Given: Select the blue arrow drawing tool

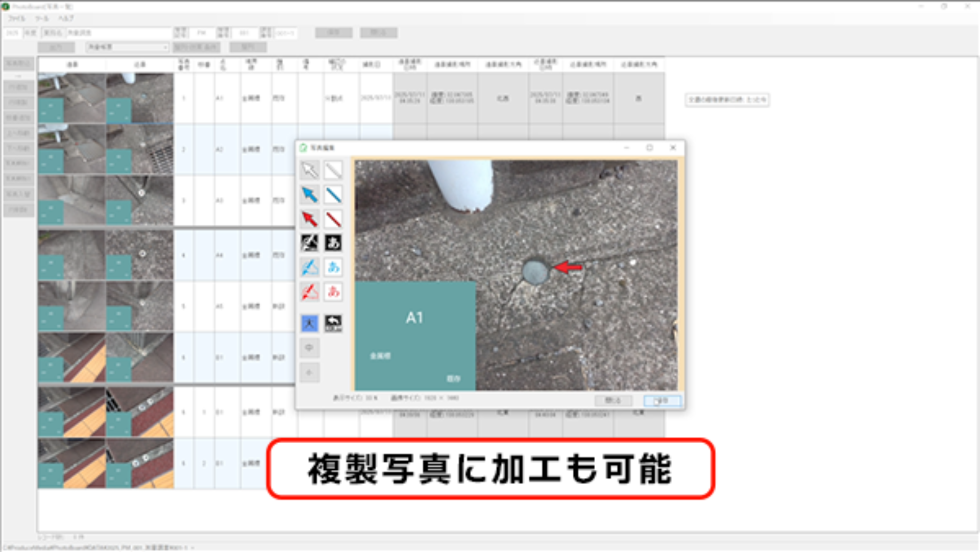Looking at the screenshot, I should pyautogui.click(x=309, y=195).
